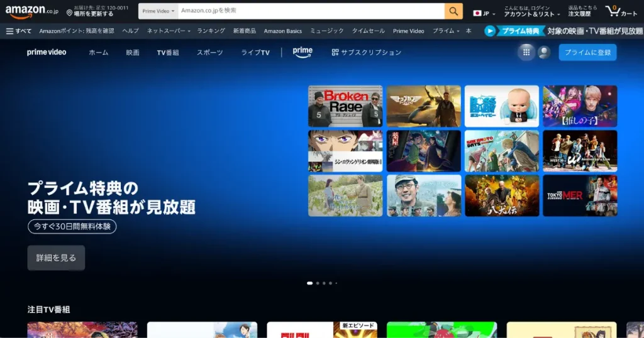This screenshot has height=338, width=644.
Task: Click the Japan flag language icon
Action: coord(477,13)
